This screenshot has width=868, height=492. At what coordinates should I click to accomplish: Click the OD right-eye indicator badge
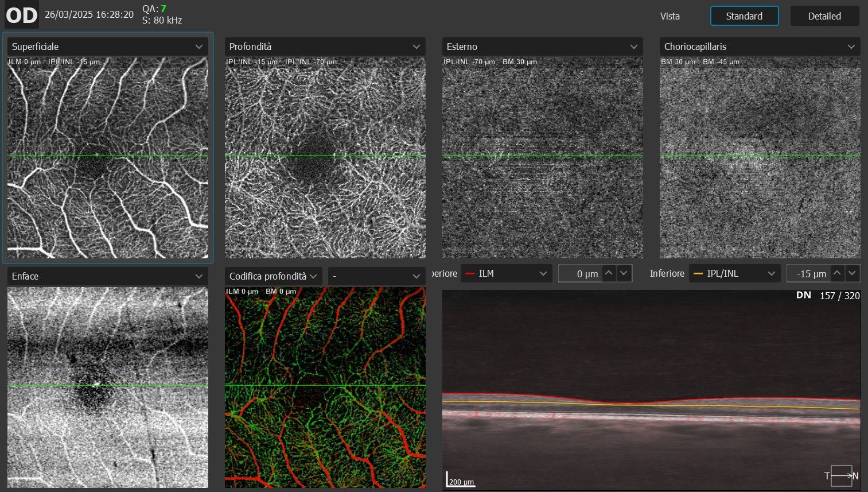(x=22, y=16)
